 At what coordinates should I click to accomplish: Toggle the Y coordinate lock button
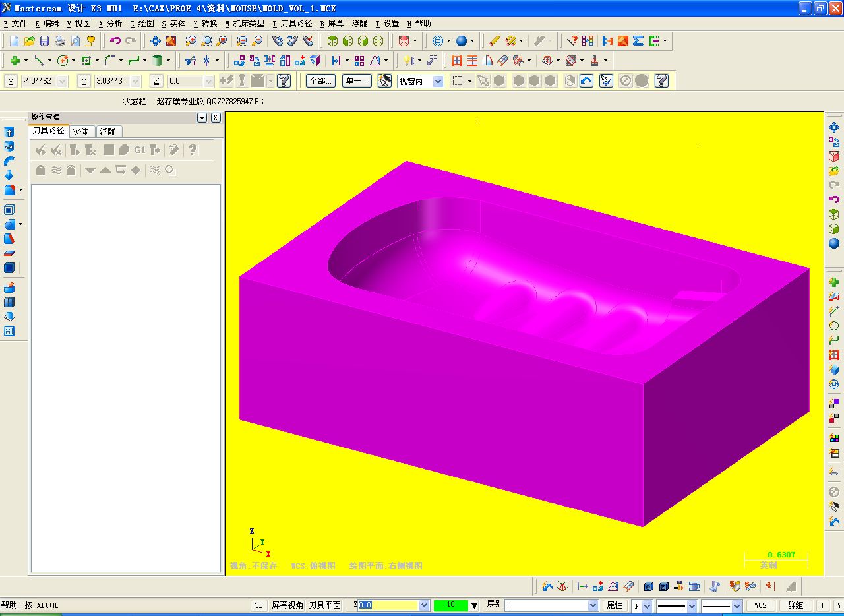84,81
